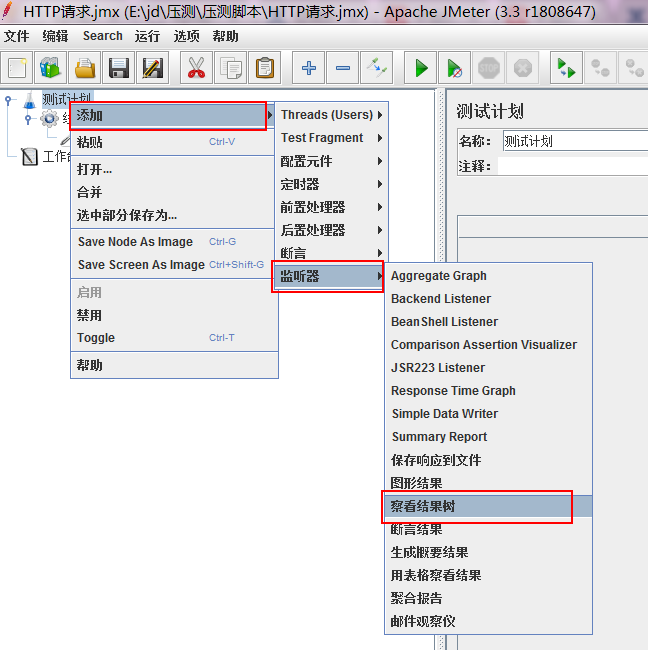
Task: Expand the 定时器 submenu
Action: pos(332,184)
